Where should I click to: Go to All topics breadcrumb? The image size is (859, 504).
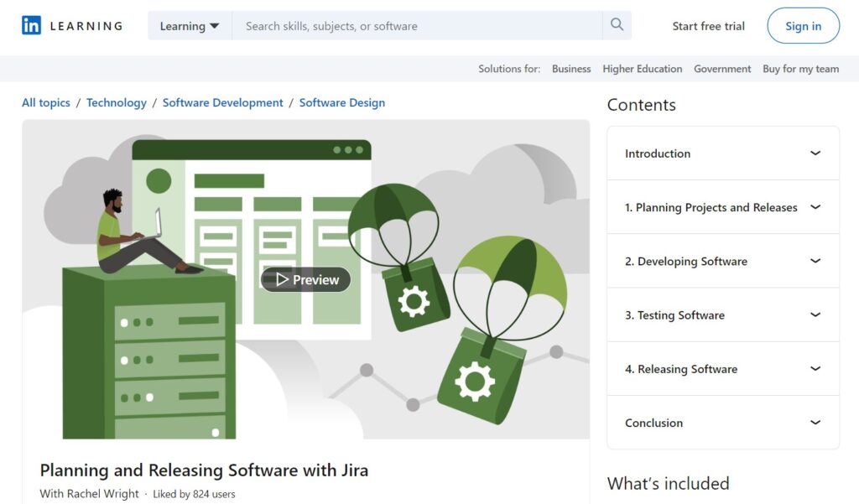click(46, 102)
